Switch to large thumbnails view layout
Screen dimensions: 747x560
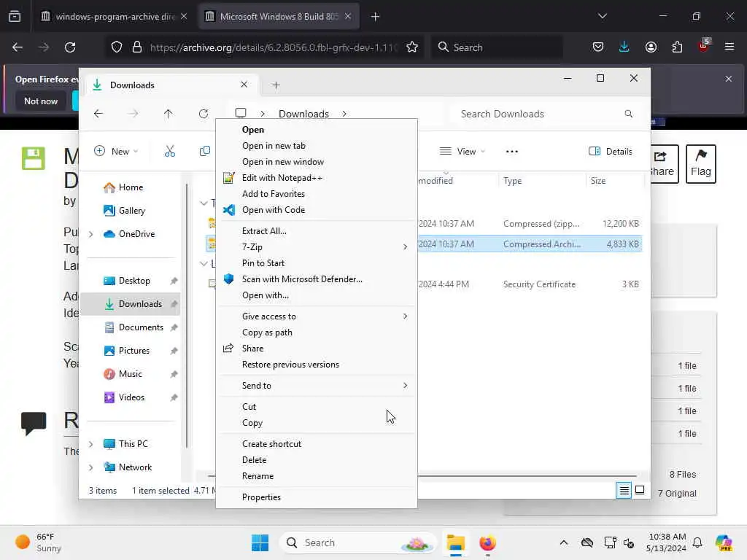tap(640, 490)
